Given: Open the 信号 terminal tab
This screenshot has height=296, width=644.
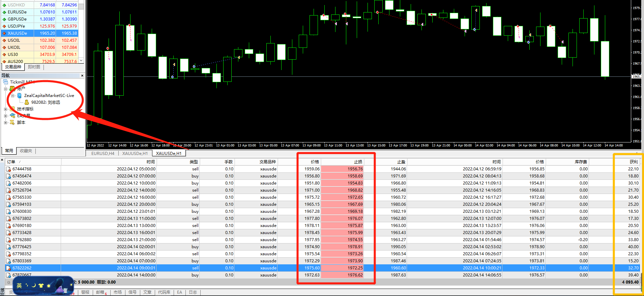Looking at the screenshot, I should pyautogui.click(x=133, y=292).
